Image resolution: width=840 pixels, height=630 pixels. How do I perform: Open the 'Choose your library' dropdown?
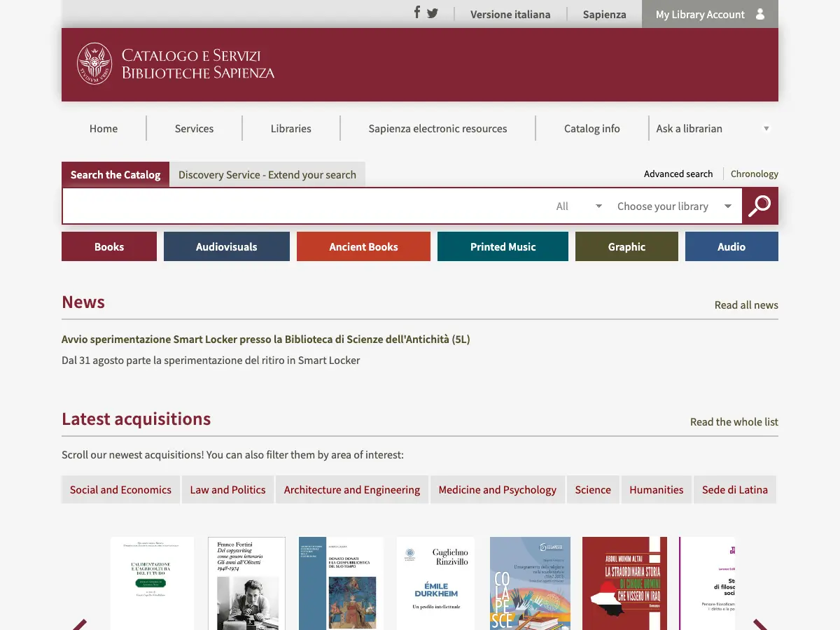[674, 206]
